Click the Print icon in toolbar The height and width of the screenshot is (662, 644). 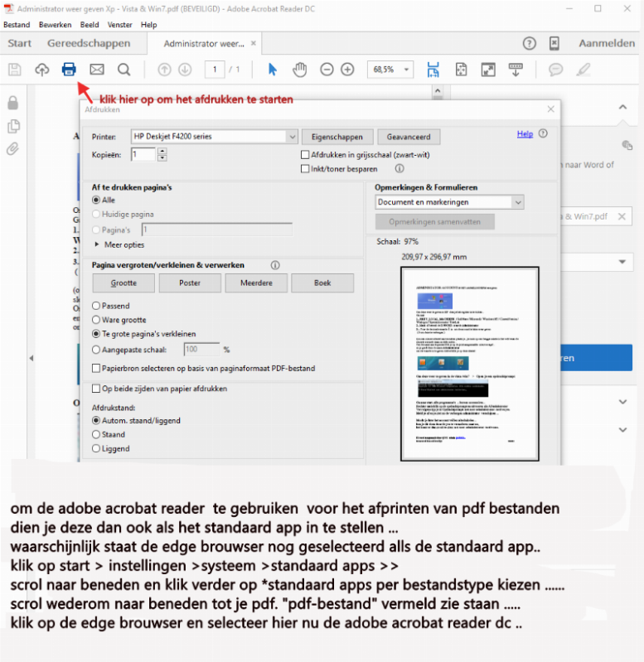click(x=69, y=70)
